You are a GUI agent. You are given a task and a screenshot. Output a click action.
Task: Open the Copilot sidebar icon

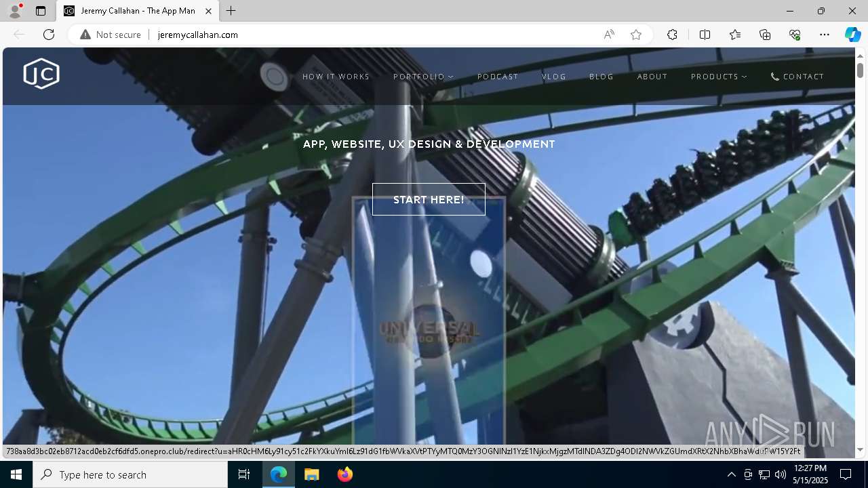[852, 35]
